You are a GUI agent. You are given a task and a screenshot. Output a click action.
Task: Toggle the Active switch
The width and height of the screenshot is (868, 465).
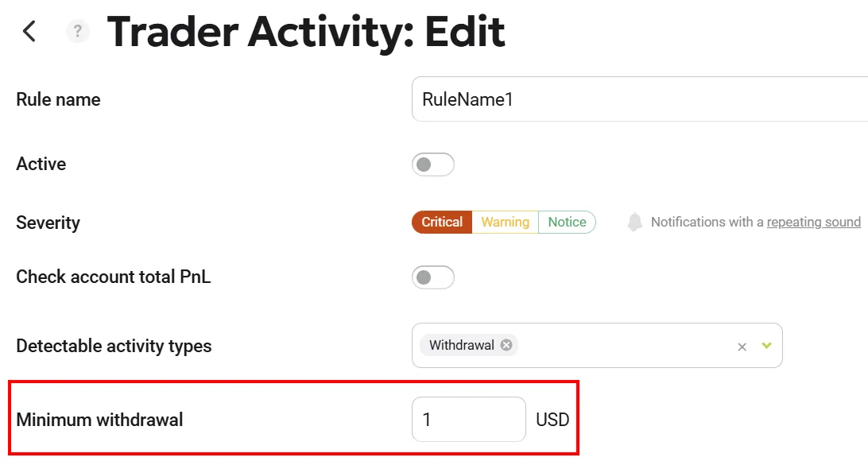click(x=432, y=165)
